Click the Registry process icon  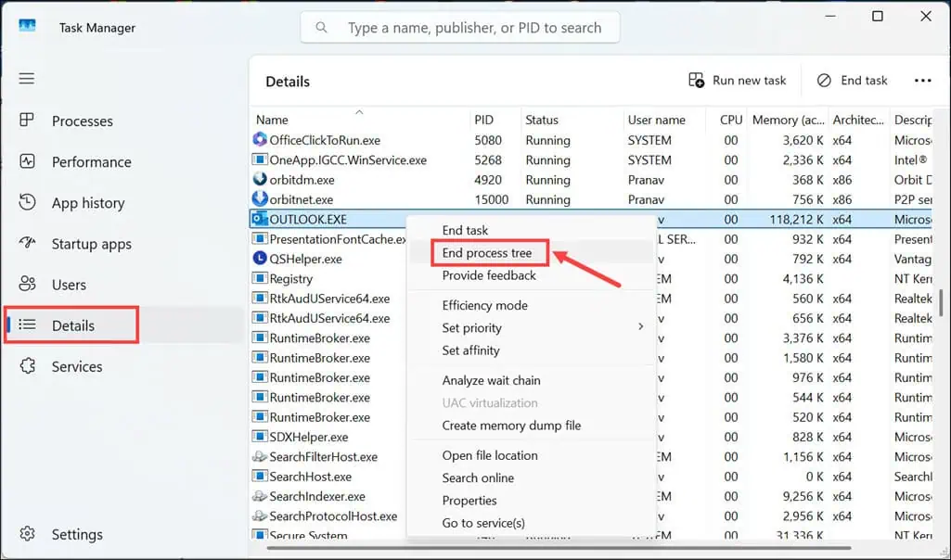(x=260, y=278)
